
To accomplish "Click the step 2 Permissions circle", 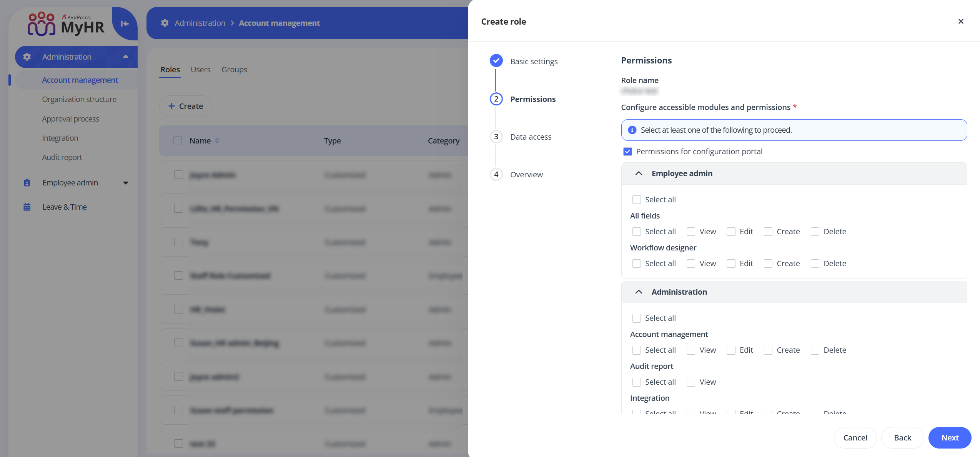I will (x=496, y=99).
